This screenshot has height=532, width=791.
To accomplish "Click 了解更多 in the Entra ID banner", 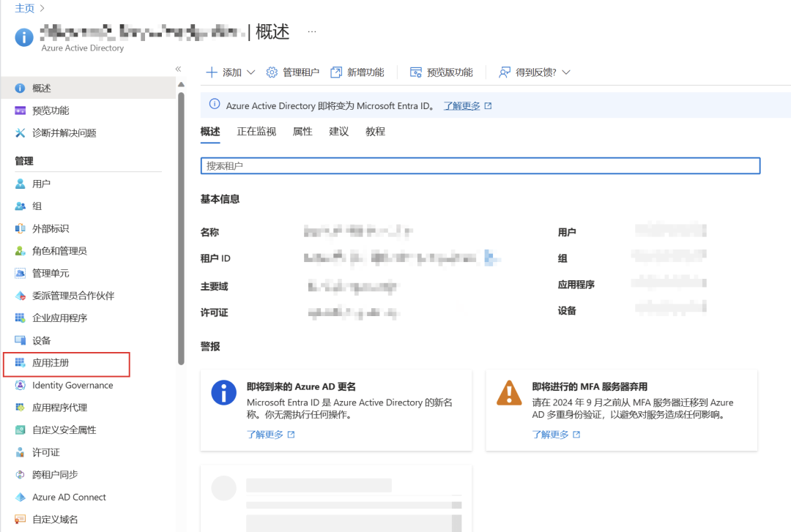I will point(461,106).
